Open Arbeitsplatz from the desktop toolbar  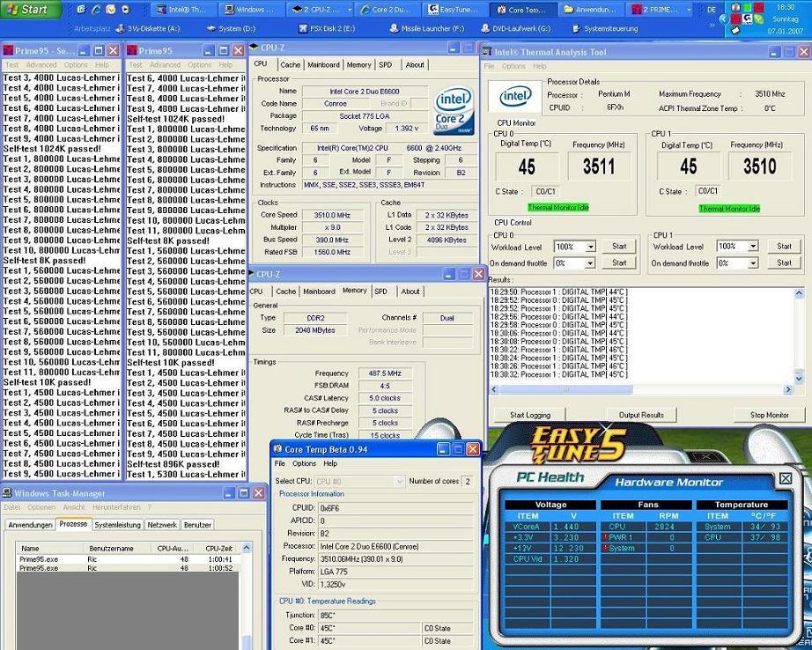[x=92, y=28]
